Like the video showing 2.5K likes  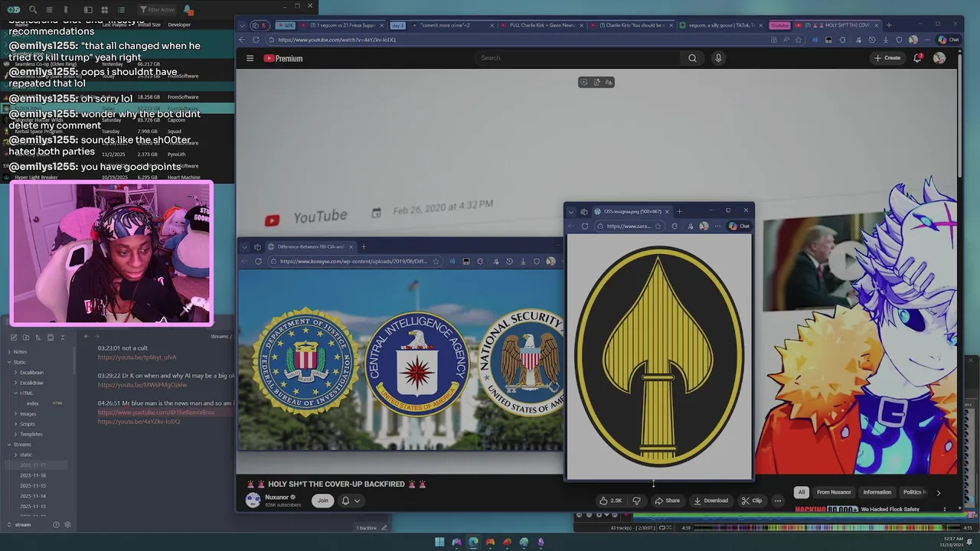click(x=611, y=500)
